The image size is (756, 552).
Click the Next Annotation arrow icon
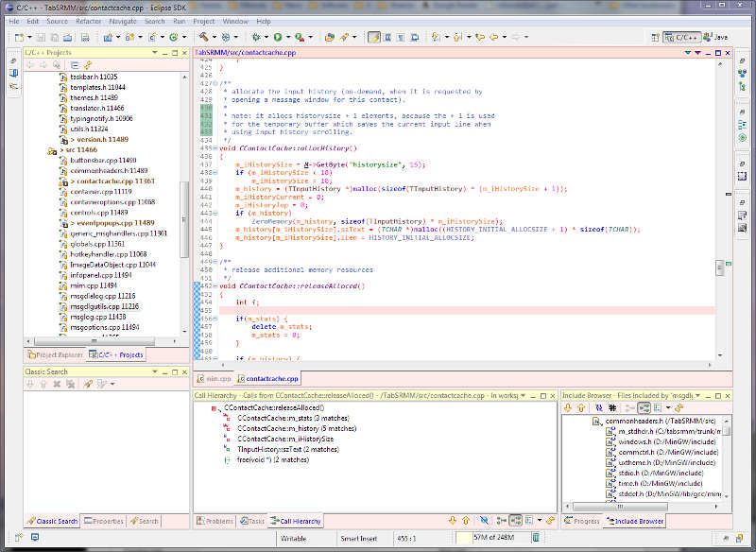(x=436, y=37)
